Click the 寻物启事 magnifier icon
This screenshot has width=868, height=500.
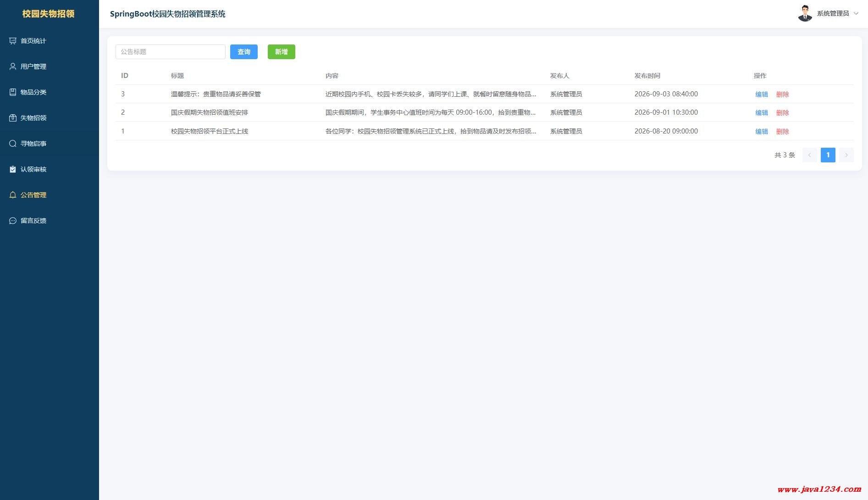click(x=13, y=144)
